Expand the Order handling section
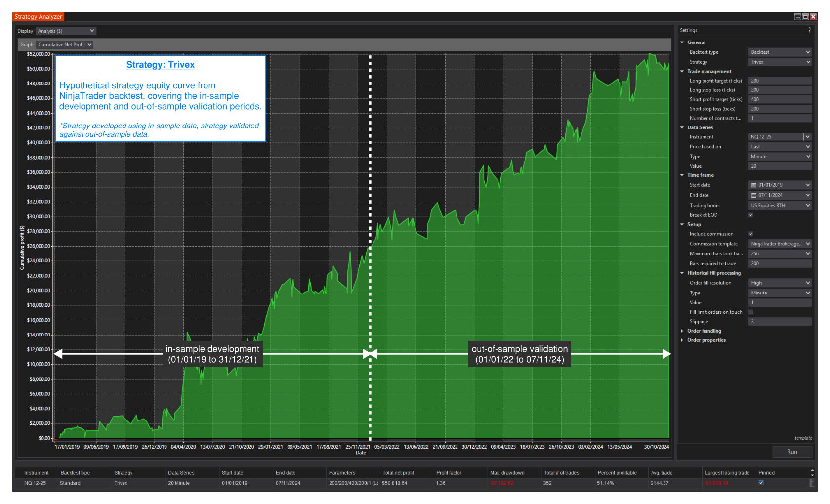Screen dimensions: 830x504 point(682,331)
